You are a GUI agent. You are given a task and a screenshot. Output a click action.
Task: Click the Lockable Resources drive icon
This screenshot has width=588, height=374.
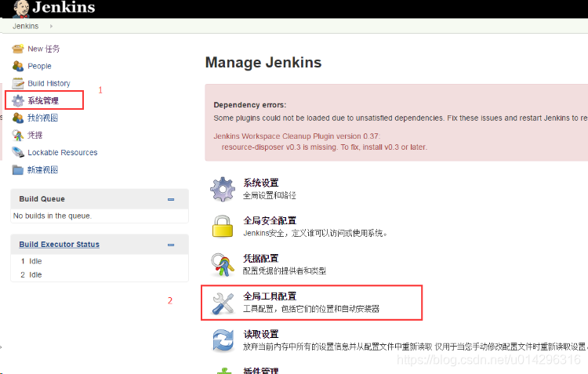point(17,152)
